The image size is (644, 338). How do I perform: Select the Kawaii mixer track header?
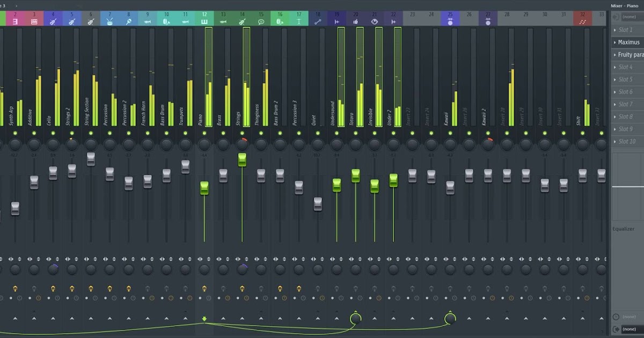click(x=449, y=17)
